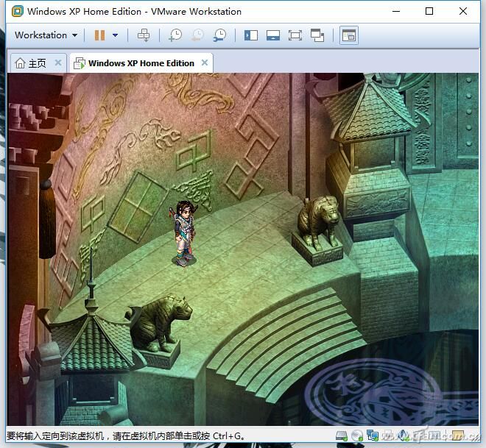Screen dimensions: 486x448
Task: Take a snapshot of the VM
Action: coord(175,35)
